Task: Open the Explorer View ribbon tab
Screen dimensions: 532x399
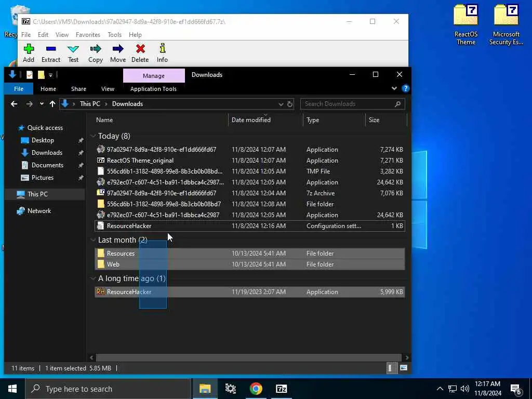Action: pos(108,89)
